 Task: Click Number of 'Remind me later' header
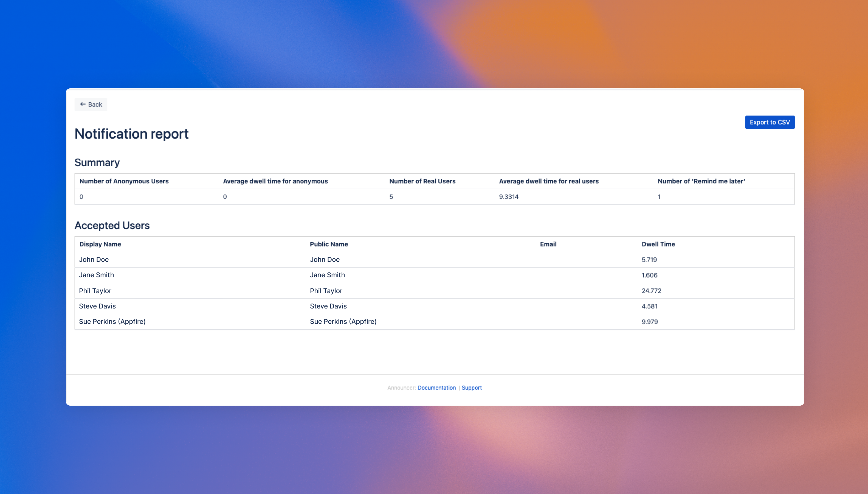coord(701,181)
